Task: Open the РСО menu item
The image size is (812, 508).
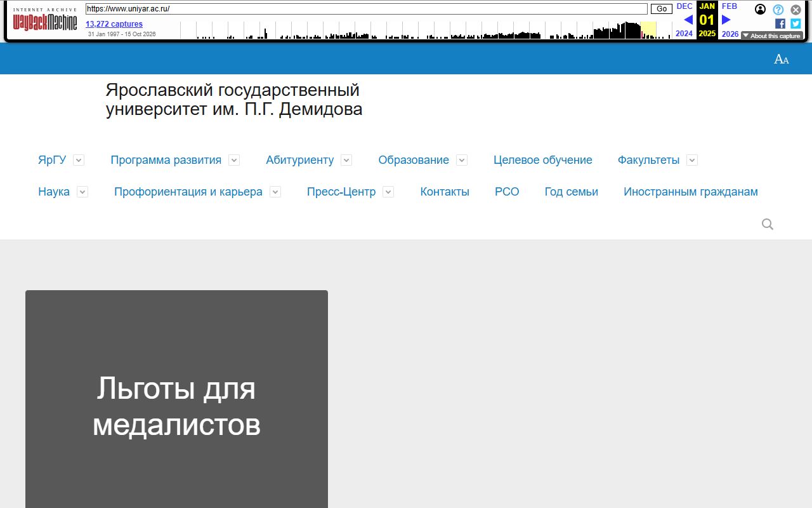Action: (507, 192)
